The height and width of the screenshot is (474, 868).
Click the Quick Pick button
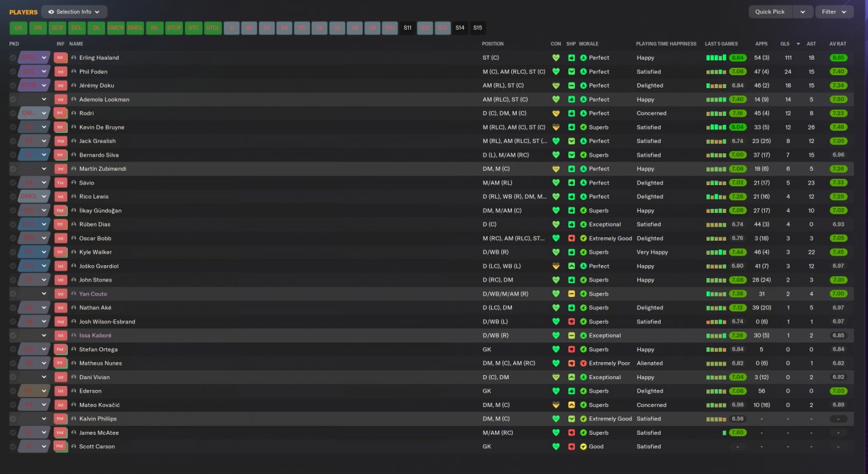(x=770, y=12)
